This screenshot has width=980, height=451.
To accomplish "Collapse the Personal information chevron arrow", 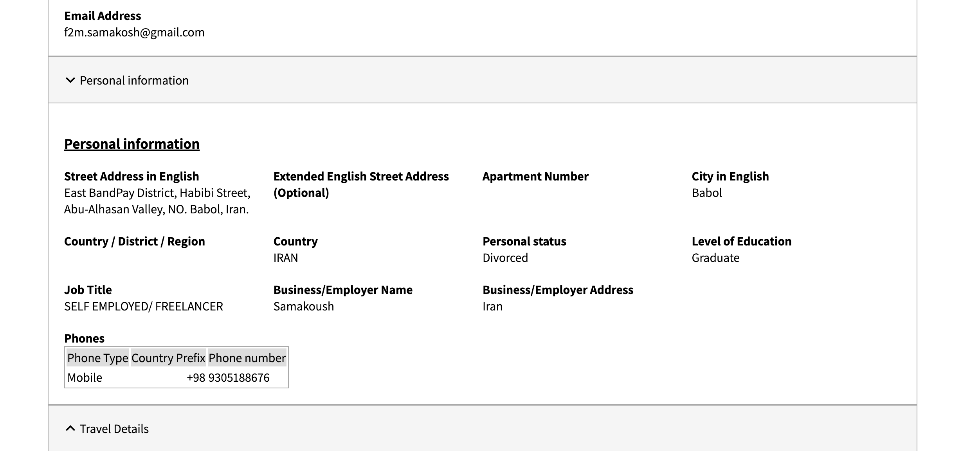I will pyautogui.click(x=70, y=80).
